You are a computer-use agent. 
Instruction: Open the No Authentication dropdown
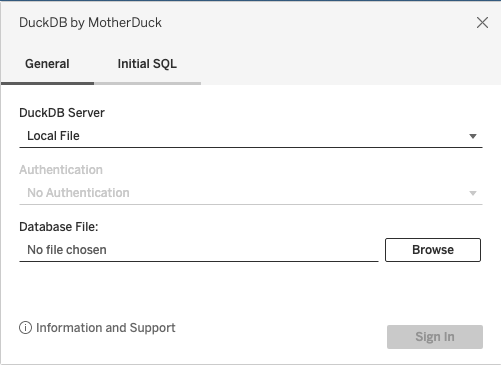click(x=251, y=193)
